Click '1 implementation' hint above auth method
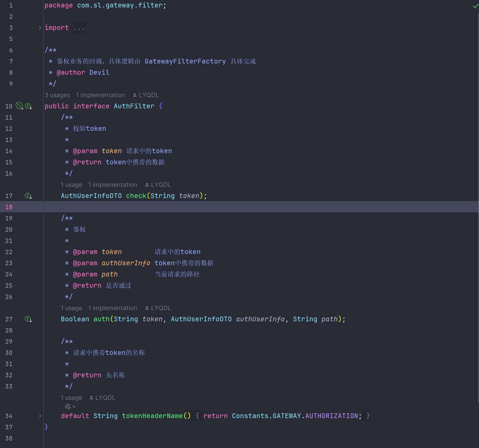Image resolution: width=479 pixels, height=448 pixels. click(x=113, y=308)
